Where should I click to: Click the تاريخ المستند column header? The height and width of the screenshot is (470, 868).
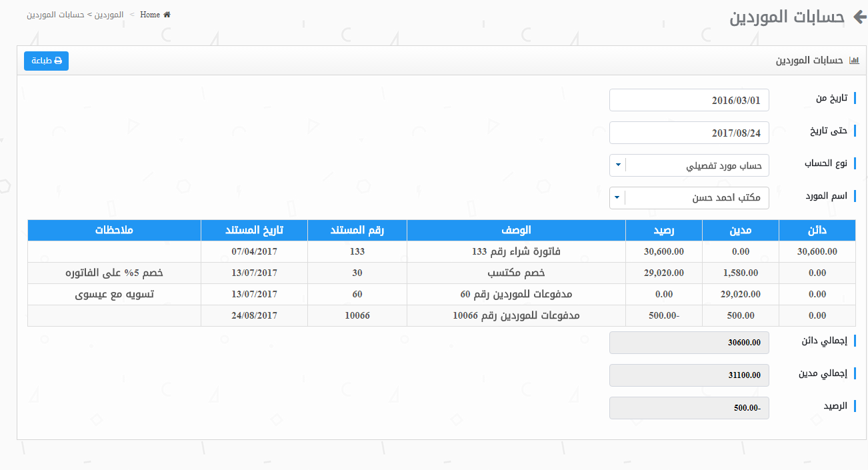tap(254, 231)
